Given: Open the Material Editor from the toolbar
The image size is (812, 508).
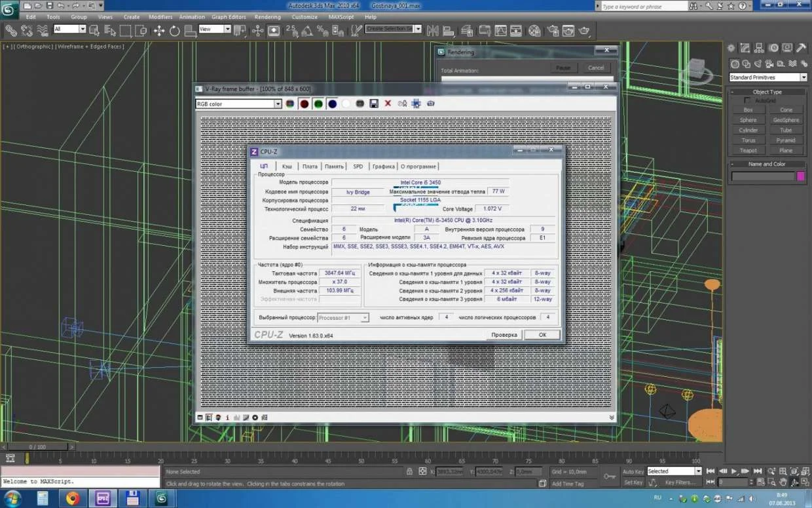Looking at the screenshot, I should (534, 30).
